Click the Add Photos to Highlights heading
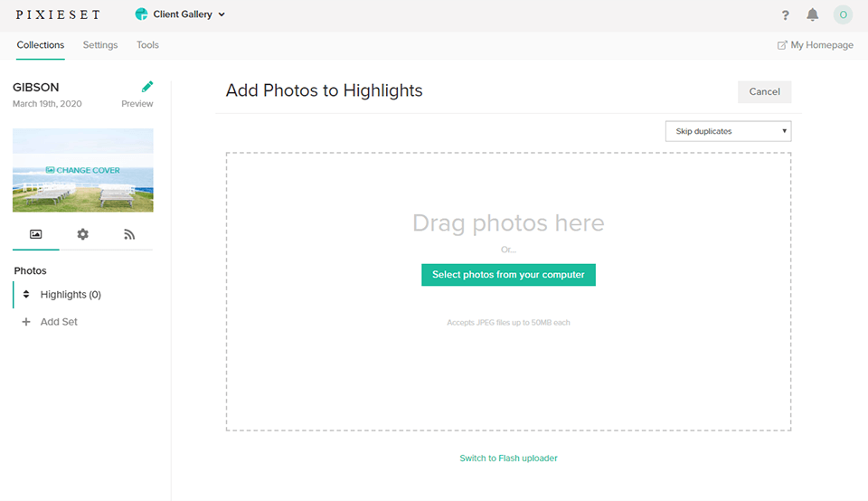 tap(324, 90)
